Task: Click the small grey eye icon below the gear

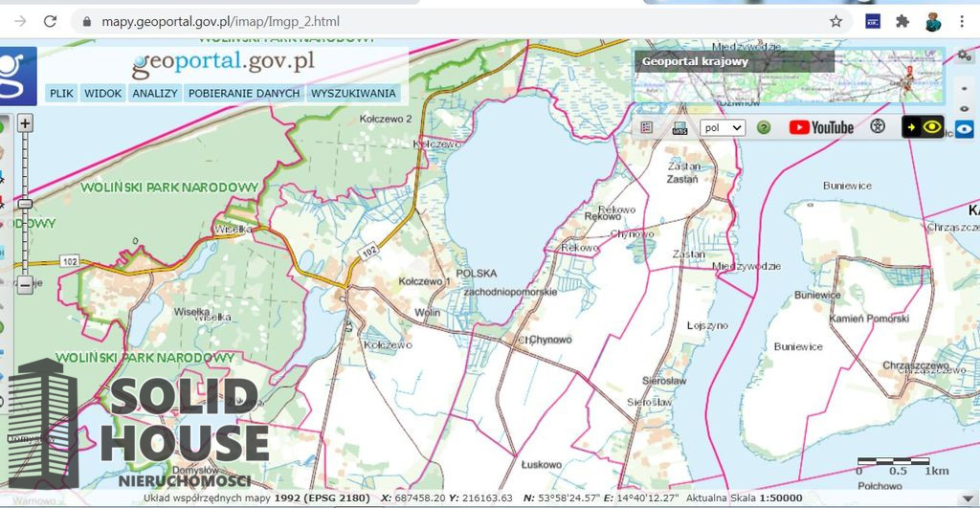Action: [x=965, y=109]
